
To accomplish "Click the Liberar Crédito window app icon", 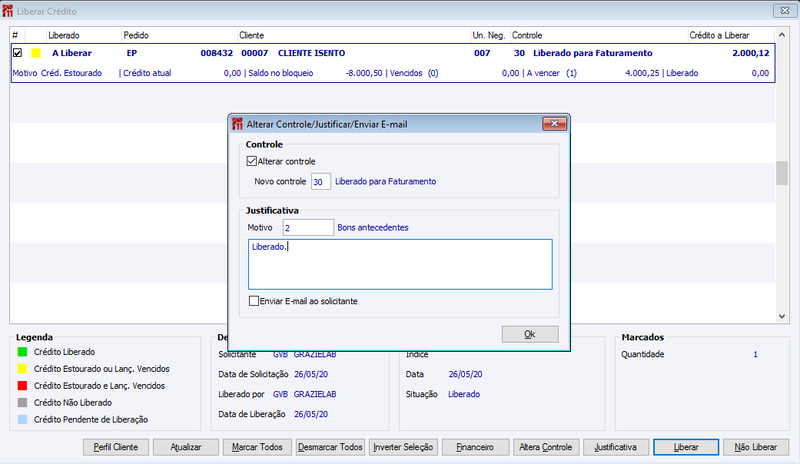I will click(x=8, y=11).
